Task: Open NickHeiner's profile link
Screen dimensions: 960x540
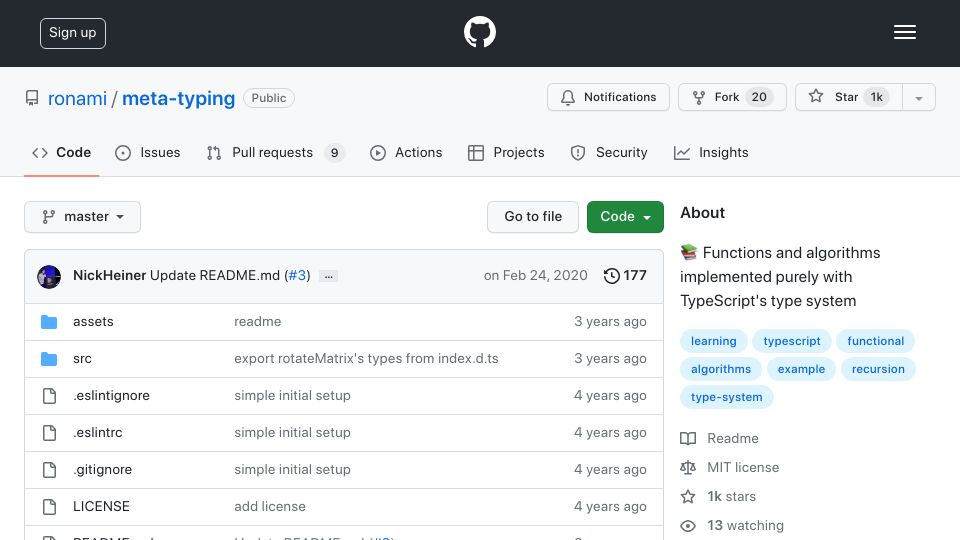Action: [x=110, y=276]
